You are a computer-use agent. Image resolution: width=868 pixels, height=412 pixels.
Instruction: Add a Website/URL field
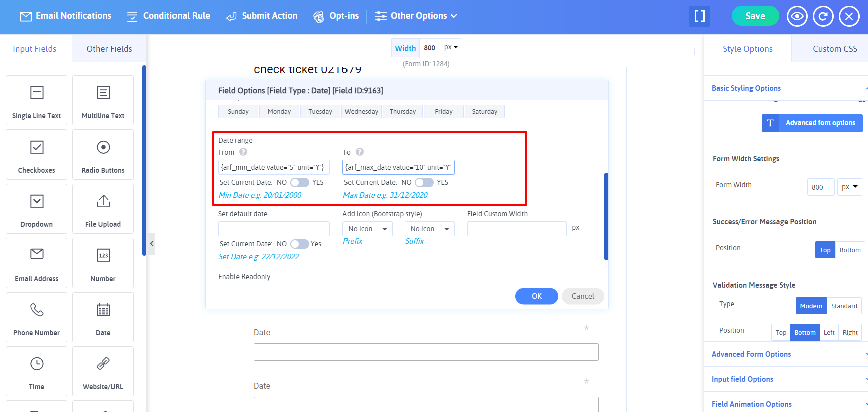click(x=103, y=371)
